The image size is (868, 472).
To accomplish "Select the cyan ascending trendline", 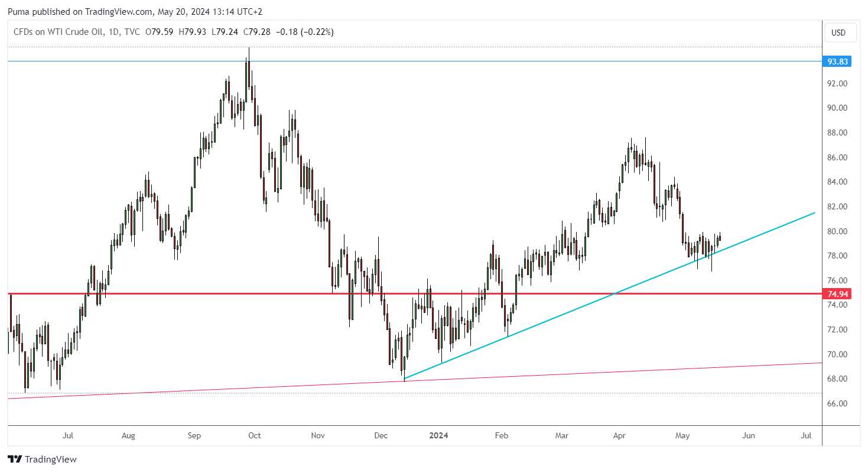I will tap(610, 295).
